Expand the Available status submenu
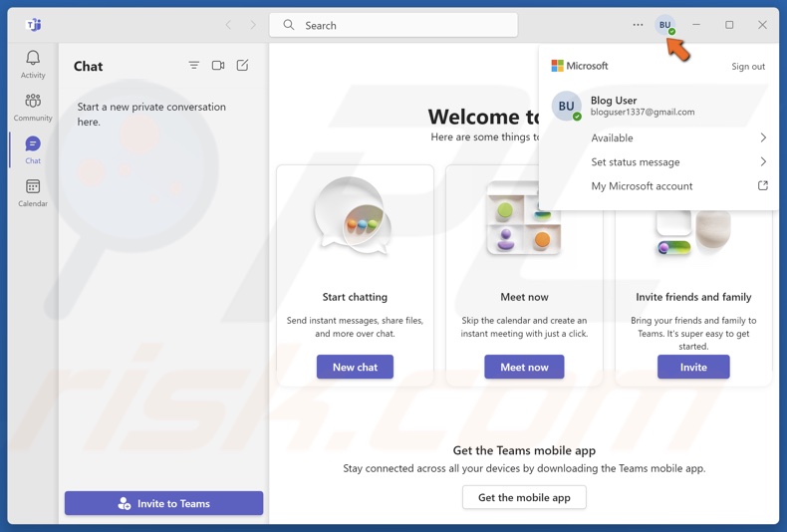The image size is (787, 532). coord(677,138)
